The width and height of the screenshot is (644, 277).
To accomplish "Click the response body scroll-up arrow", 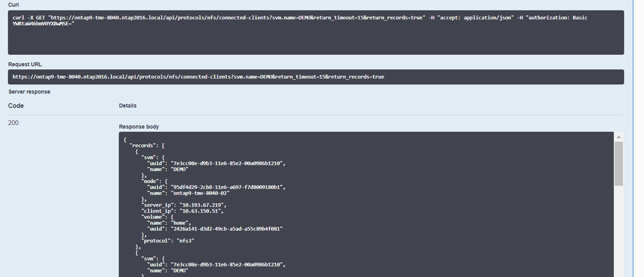I will (618, 137).
